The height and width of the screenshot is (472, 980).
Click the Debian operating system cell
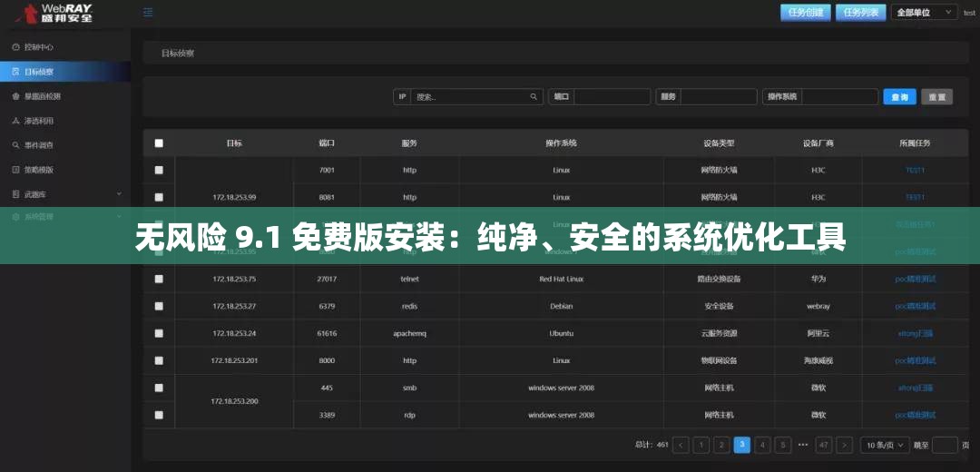tap(562, 306)
